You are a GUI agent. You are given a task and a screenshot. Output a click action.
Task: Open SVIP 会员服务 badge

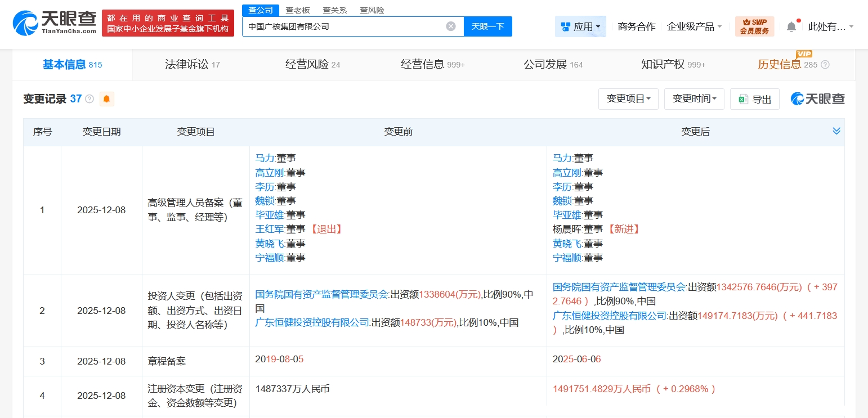coord(754,26)
